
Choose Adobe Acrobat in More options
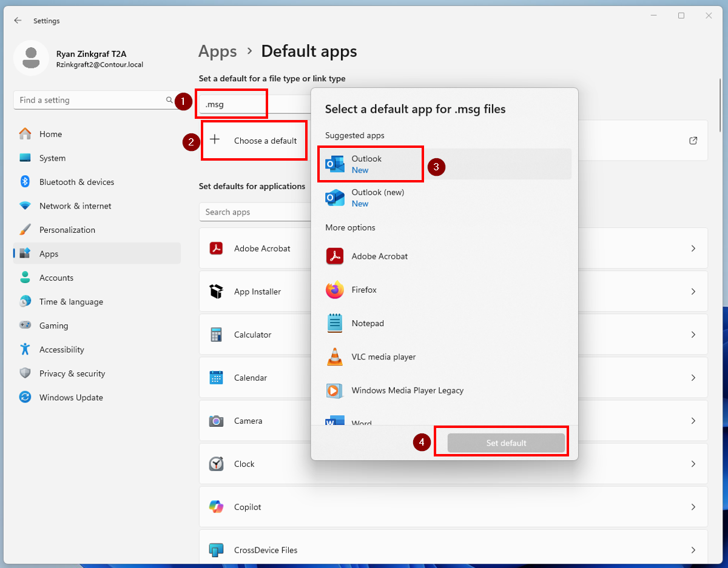pos(444,256)
